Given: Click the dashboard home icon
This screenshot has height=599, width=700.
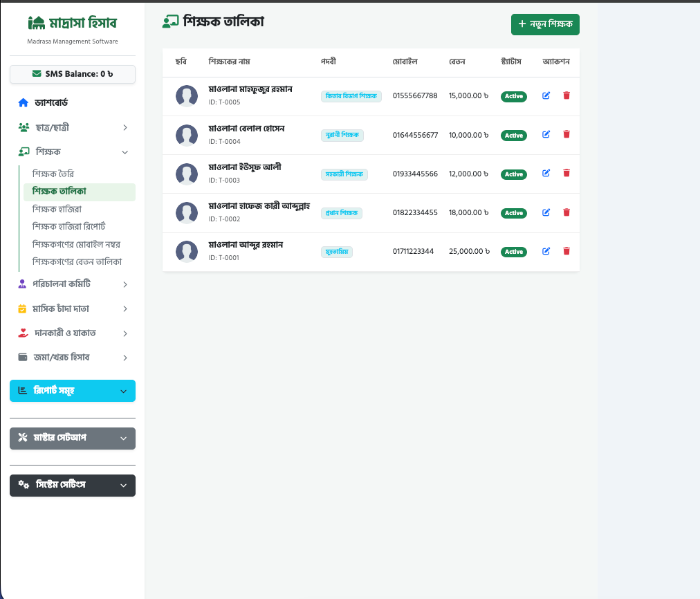Looking at the screenshot, I should click(24, 102).
